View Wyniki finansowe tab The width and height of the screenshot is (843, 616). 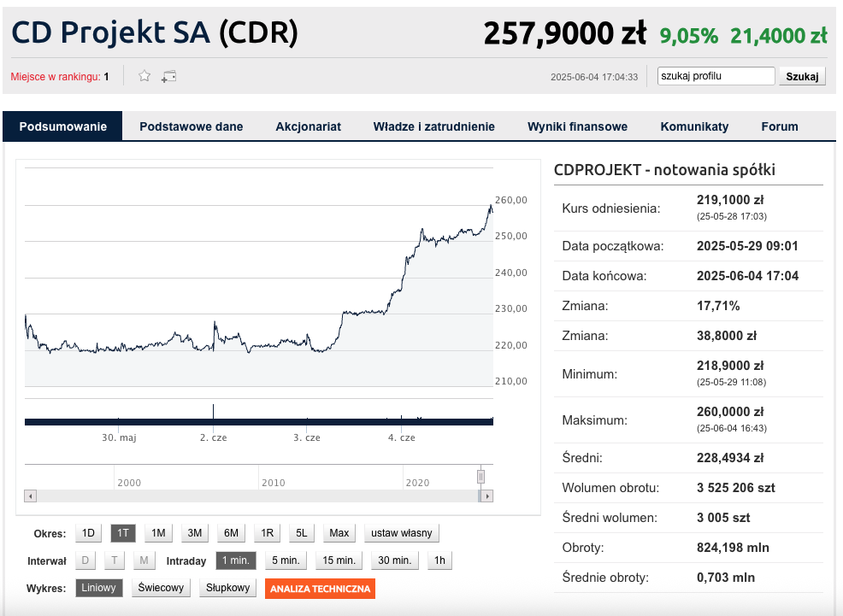click(577, 126)
